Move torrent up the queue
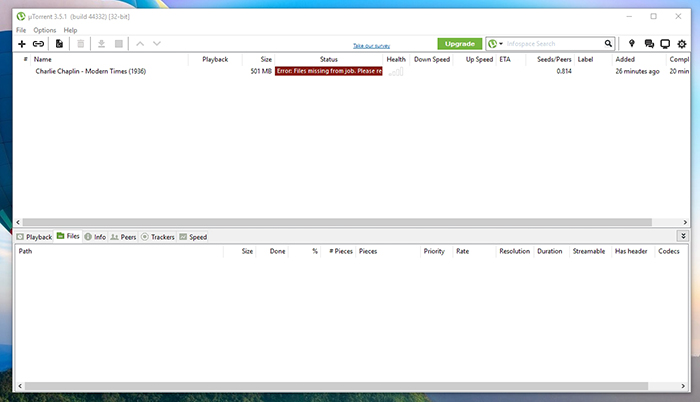The height and width of the screenshot is (402, 700). click(x=140, y=44)
